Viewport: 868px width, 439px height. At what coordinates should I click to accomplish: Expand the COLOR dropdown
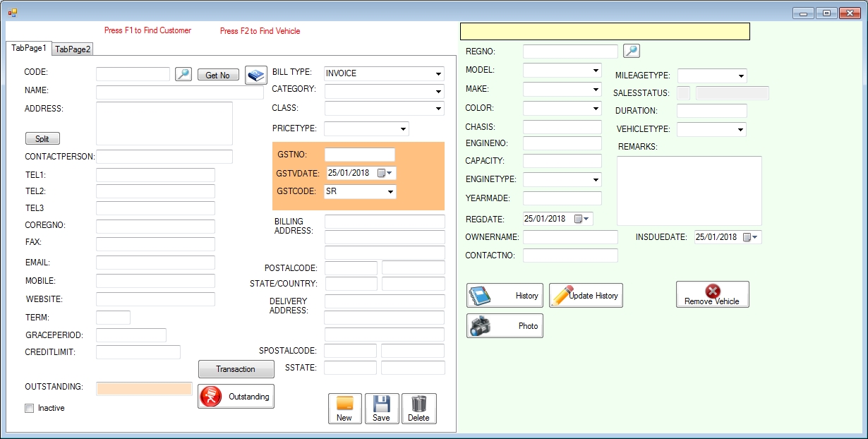596,109
